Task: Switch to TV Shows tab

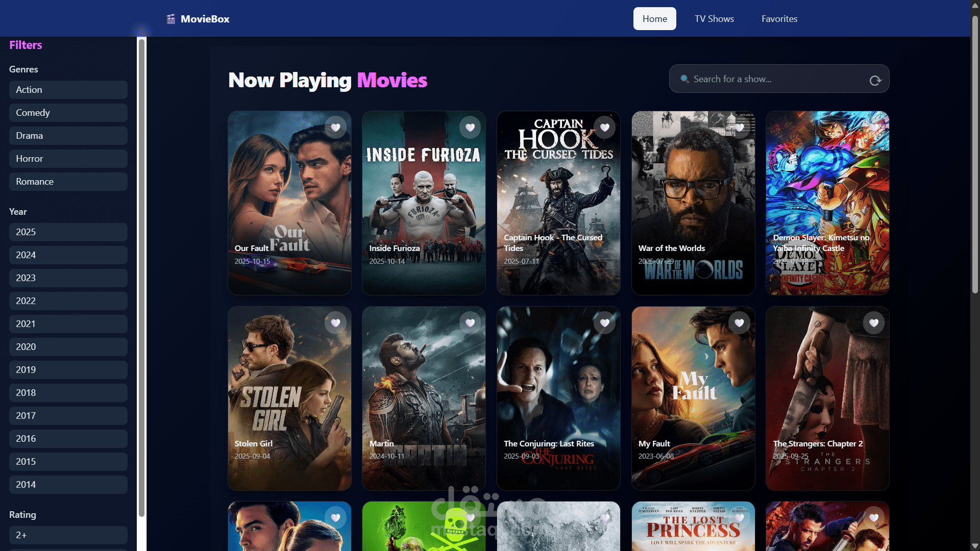Action: pyautogui.click(x=714, y=19)
